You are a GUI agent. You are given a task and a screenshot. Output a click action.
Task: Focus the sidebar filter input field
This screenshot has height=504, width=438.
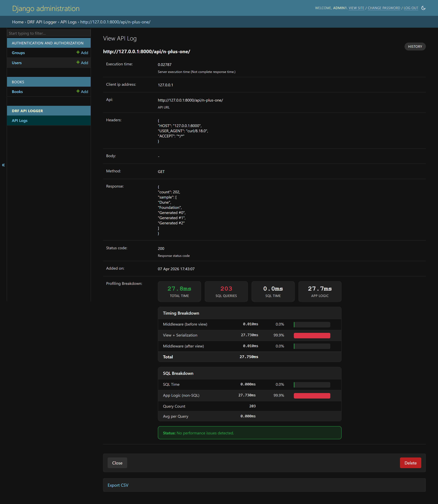[49, 33]
